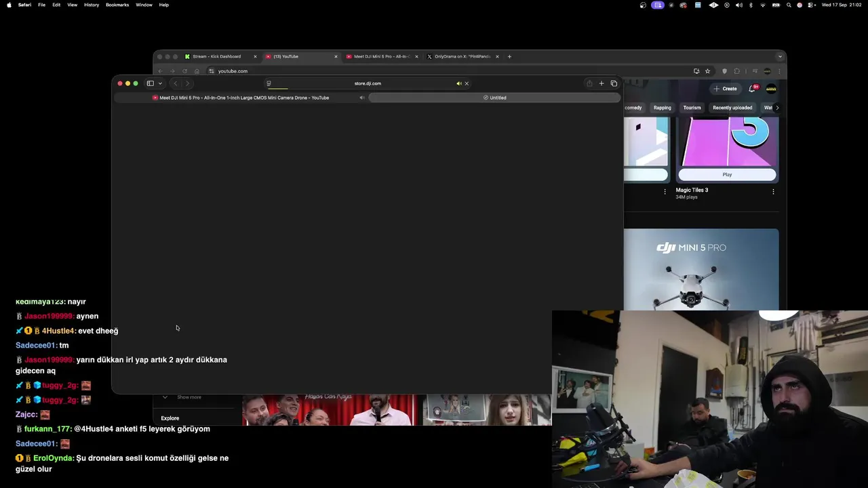This screenshot has width=868, height=488.
Task: Close the Meet DJI Mini 5 Pro Chrome tab
Action: (416, 56)
